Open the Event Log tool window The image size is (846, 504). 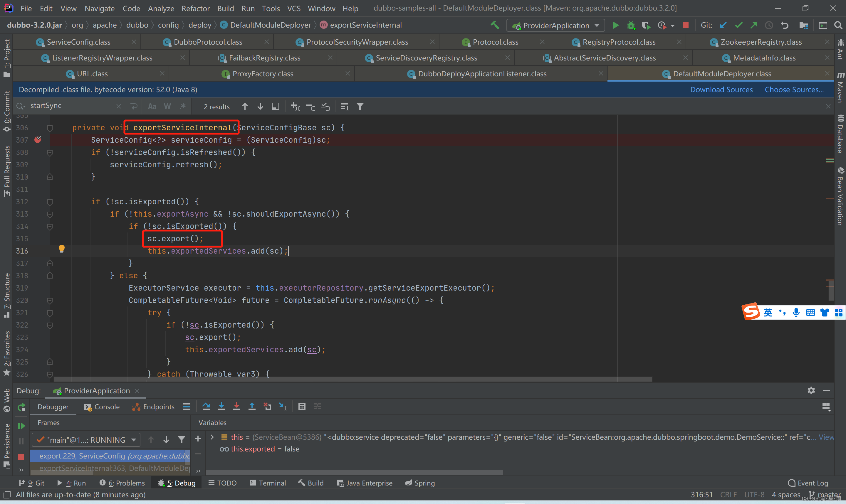tap(808, 483)
